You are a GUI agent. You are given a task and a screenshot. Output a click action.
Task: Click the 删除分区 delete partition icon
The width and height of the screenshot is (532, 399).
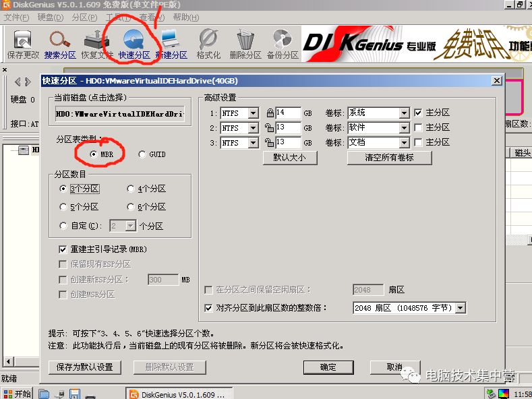coord(245,44)
